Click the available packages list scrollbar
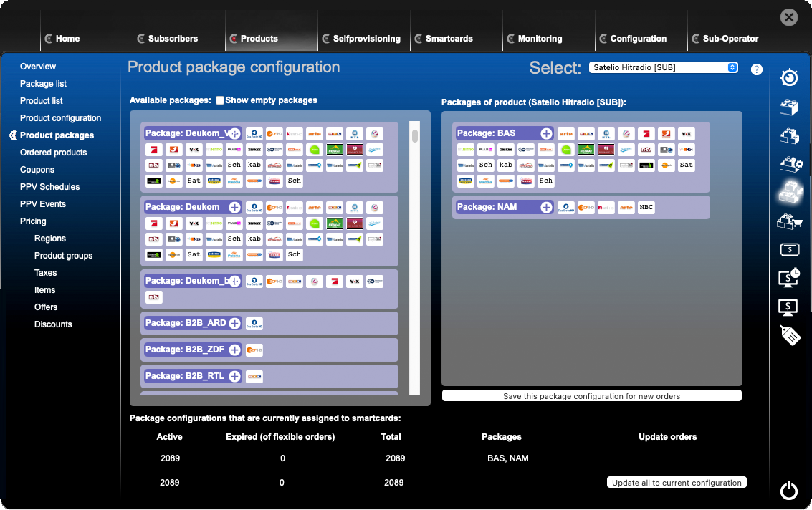Screen dimensions: 812x510 click(x=414, y=258)
